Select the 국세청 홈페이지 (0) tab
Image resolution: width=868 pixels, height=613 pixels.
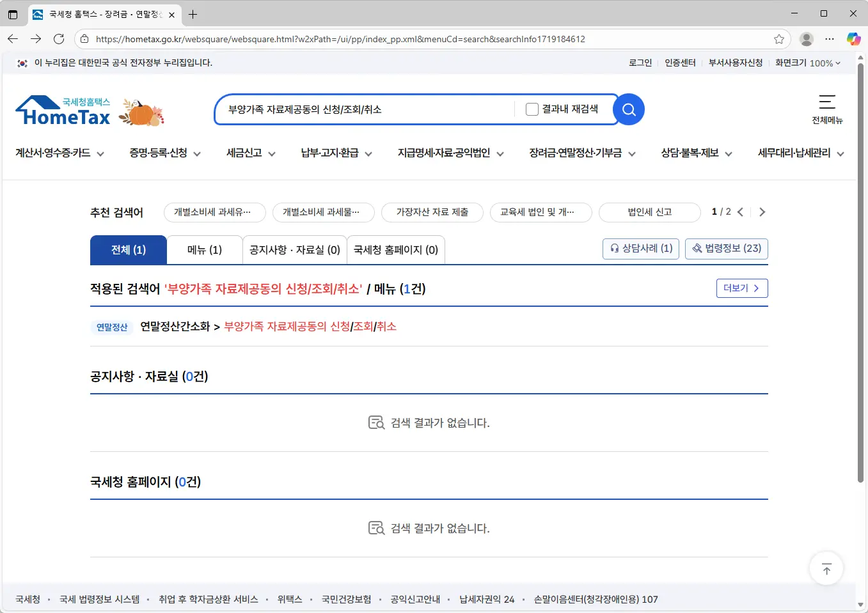395,249
